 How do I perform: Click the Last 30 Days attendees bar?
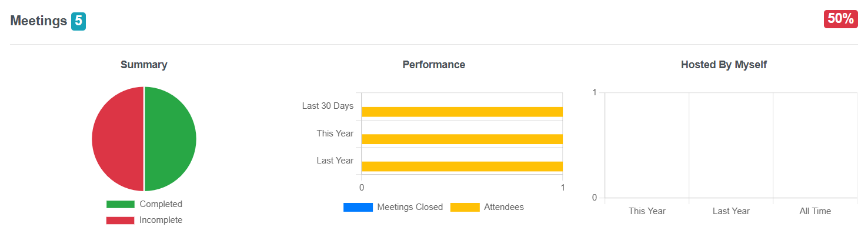462,112
